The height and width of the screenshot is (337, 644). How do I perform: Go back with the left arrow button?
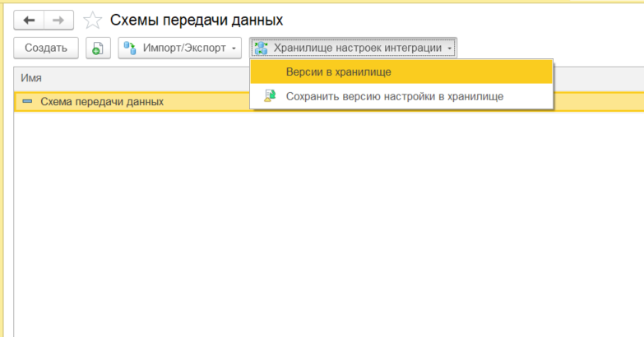pos(29,20)
